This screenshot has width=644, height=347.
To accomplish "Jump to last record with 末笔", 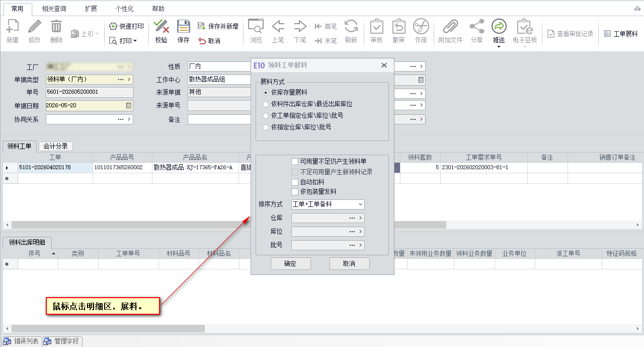I will pyautogui.click(x=326, y=41).
